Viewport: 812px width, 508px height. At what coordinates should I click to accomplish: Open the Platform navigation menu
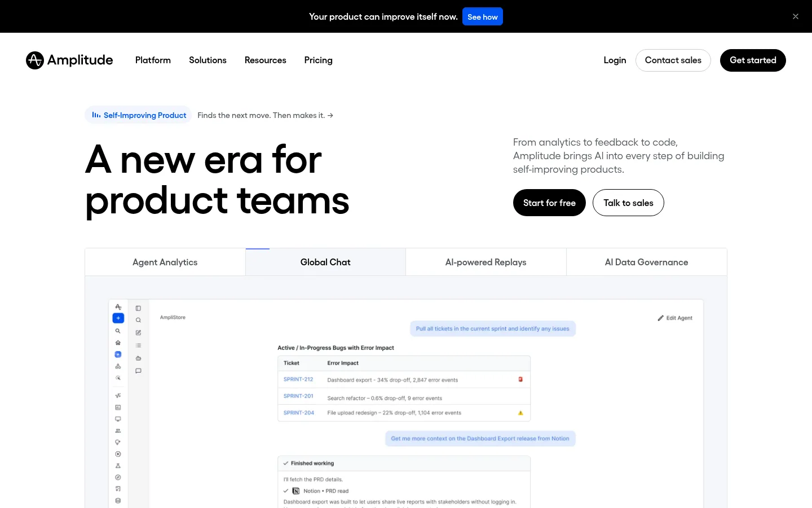point(153,60)
